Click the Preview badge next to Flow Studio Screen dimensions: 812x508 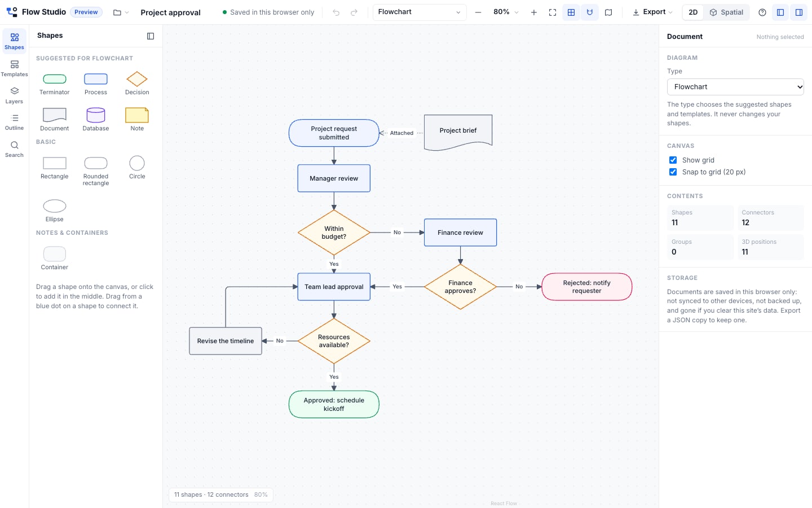(86, 12)
